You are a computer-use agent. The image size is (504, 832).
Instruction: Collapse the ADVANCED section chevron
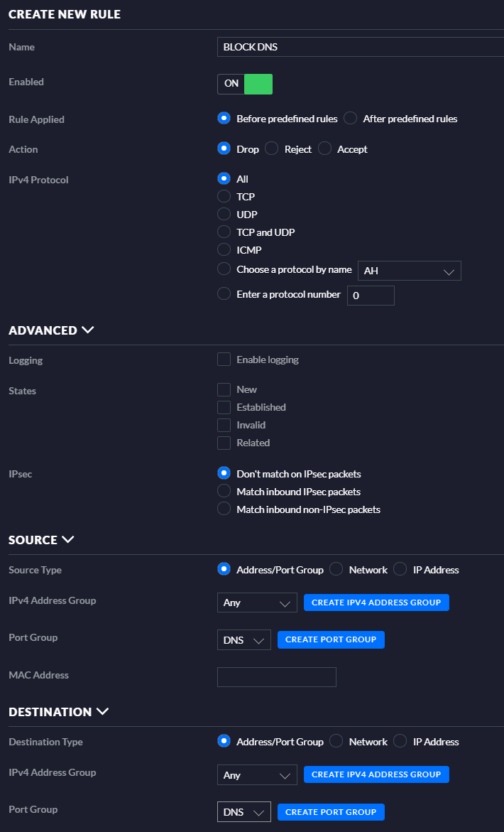(88, 330)
